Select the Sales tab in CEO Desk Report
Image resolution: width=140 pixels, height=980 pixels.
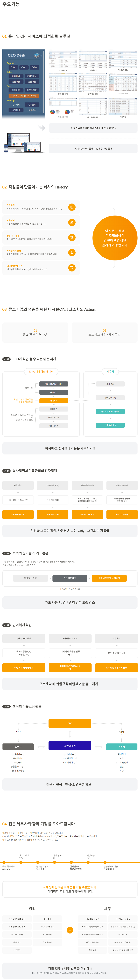(x=34, y=67)
